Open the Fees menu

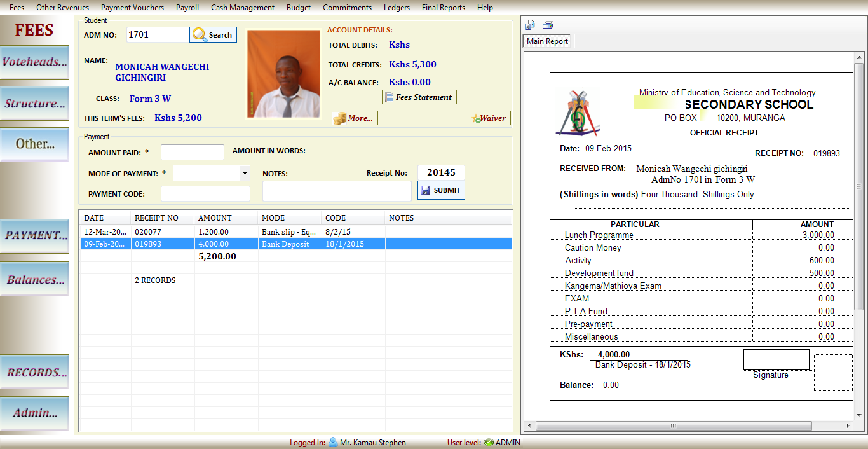(16, 7)
